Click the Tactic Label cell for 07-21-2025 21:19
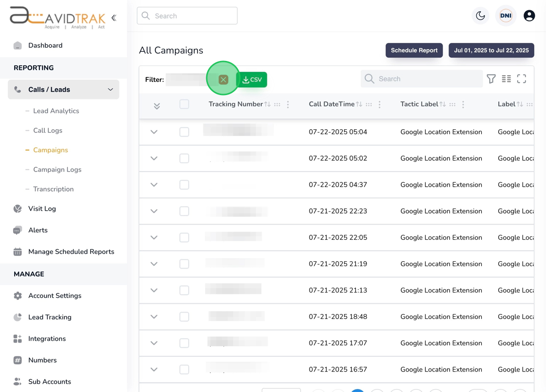Screen dimensions: 546x392 (x=441, y=264)
